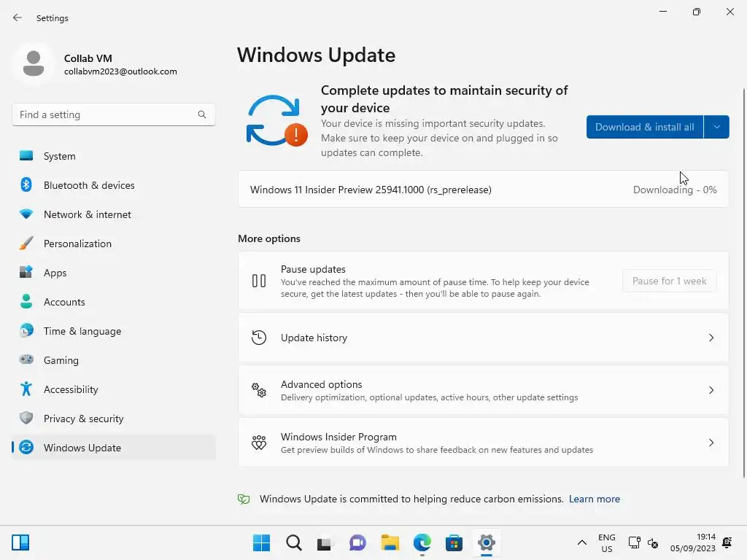Expand the Download & install all dropdown arrow
747x560 pixels.
(x=716, y=127)
